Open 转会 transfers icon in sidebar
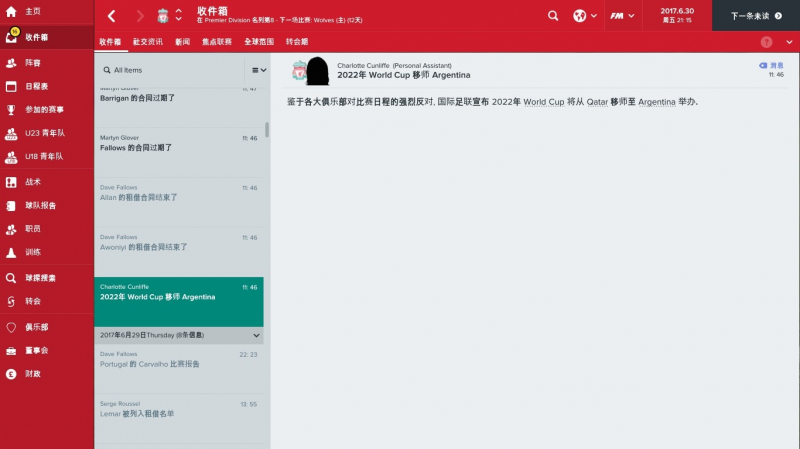 pos(11,302)
